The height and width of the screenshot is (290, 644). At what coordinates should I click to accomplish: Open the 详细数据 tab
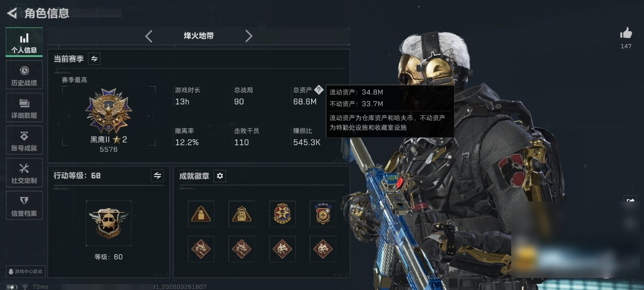(x=24, y=108)
